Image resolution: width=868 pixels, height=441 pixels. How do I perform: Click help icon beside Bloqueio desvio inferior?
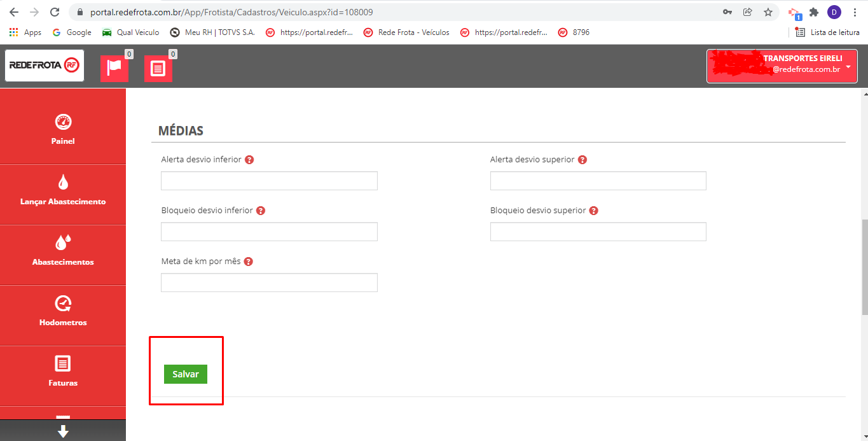[261, 211]
